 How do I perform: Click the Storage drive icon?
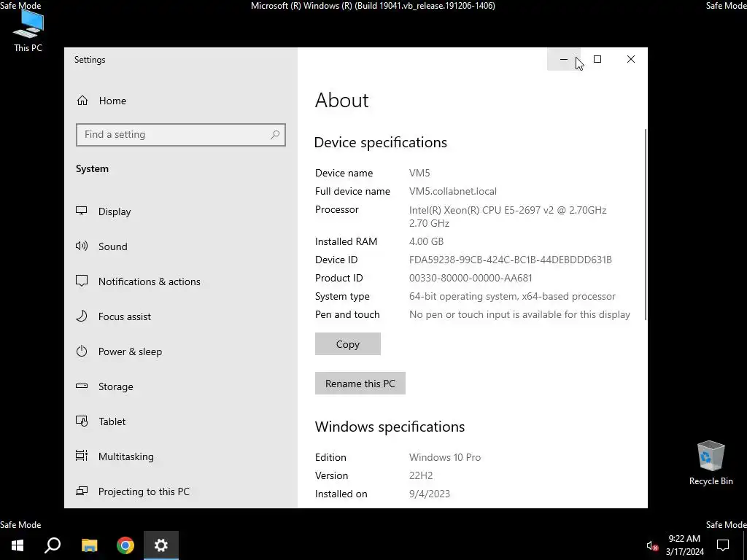(82, 386)
